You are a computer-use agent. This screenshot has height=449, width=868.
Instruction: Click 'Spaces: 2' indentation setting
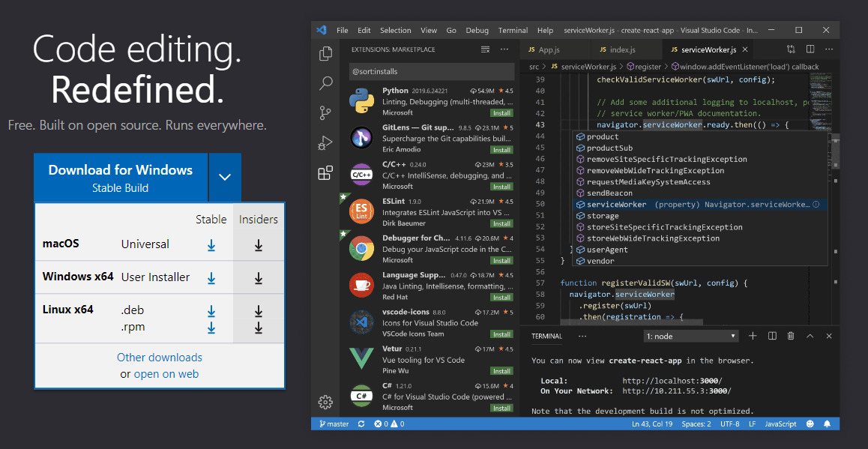(x=696, y=424)
